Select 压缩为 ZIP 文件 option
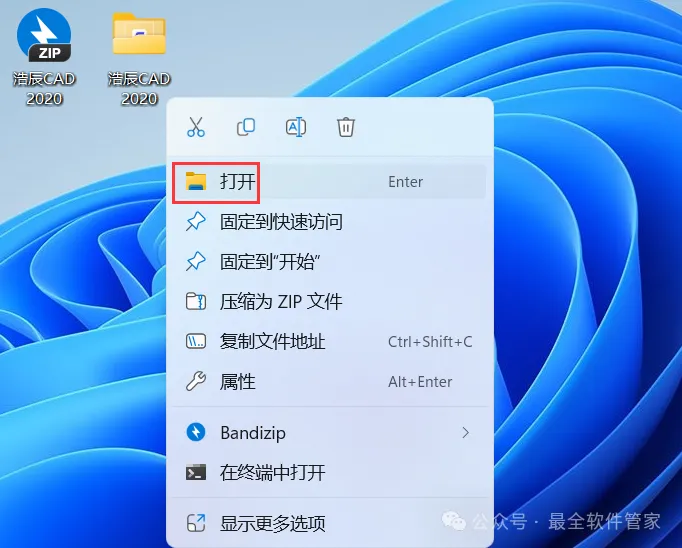 click(x=329, y=302)
